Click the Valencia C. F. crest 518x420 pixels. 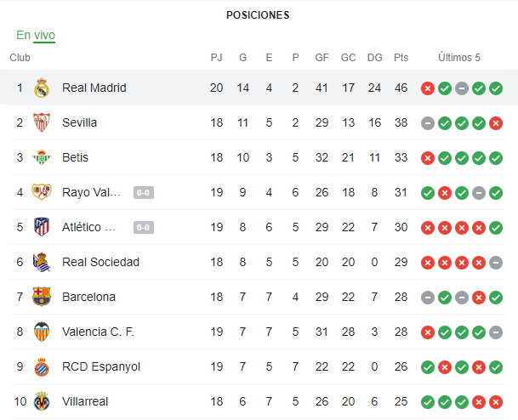click(x=42, y=332)
